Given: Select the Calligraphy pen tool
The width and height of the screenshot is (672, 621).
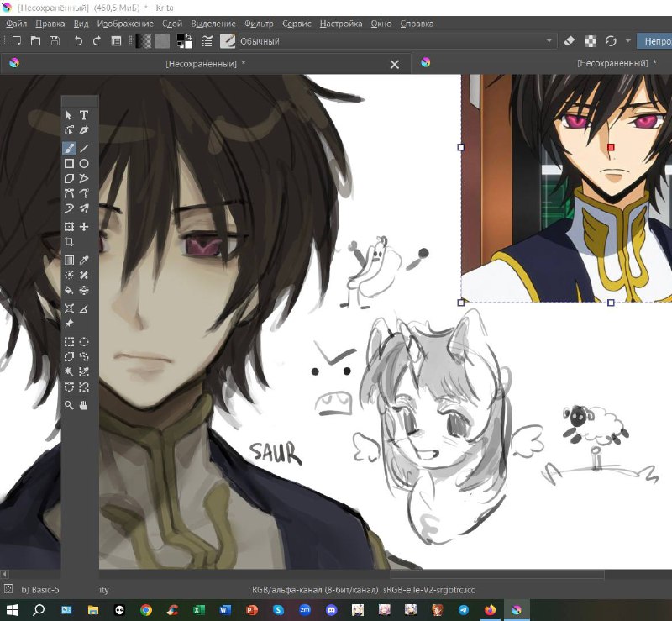Looking at the screenshot, I should tap(84, 130).
